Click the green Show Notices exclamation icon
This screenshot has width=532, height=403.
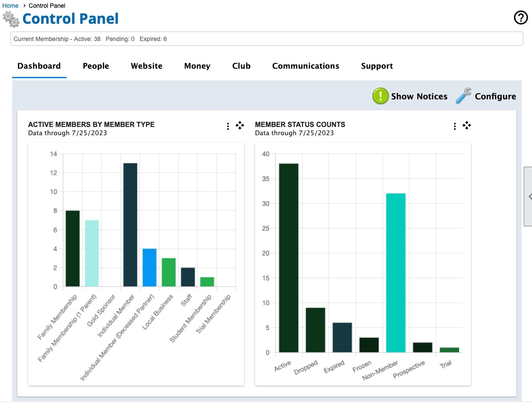pyautogui.click(x=381, y=96)
